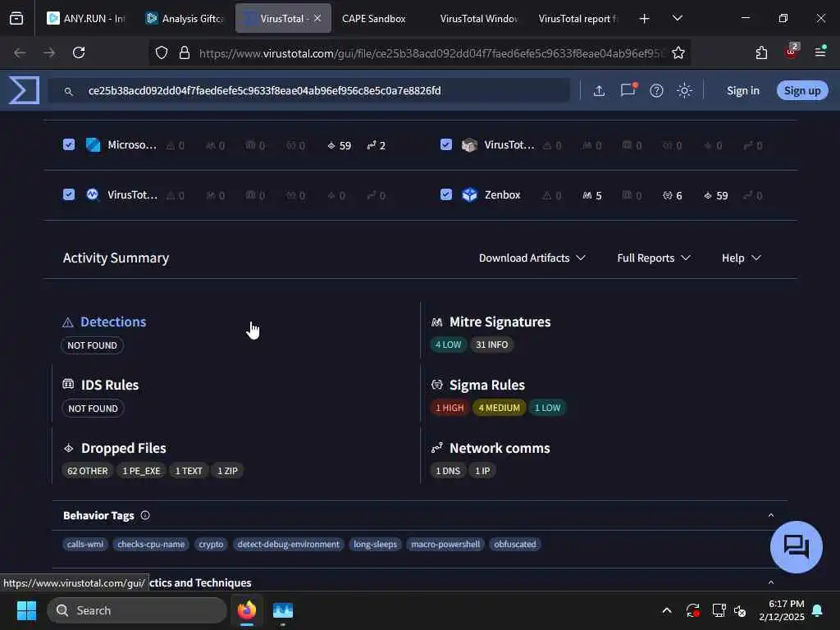Open the Full Reports dropdown
This screenshot has height=630, width=840.
(654, 258)
